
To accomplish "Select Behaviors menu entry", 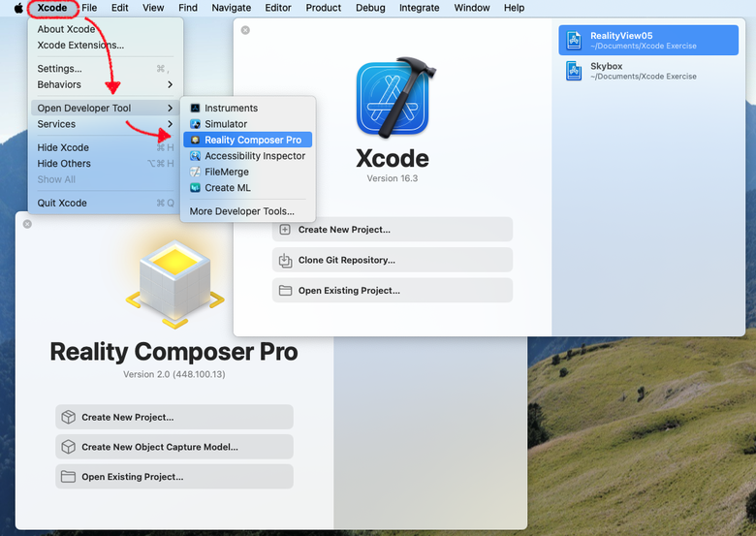I will [x=106, y=84].
